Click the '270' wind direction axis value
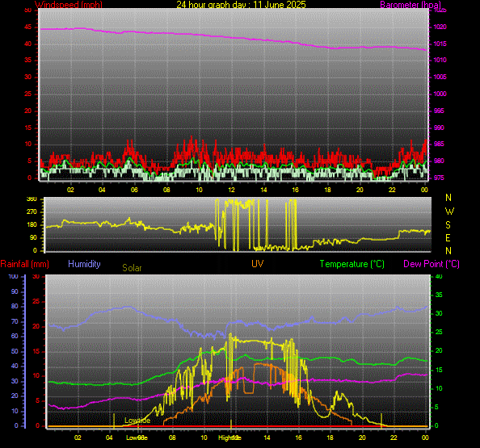Image resolution: width=480 pixels, height=448 pixels. [x=32, y=211]
